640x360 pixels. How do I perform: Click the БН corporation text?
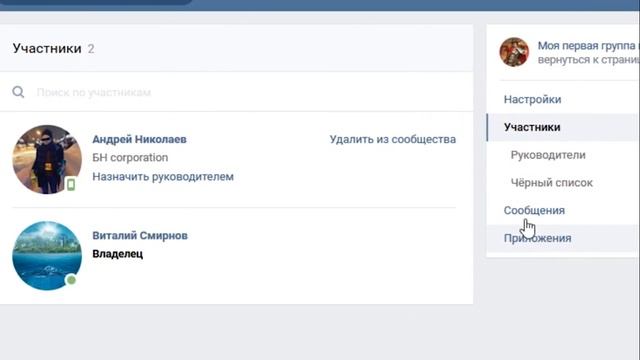pos(130,158)
